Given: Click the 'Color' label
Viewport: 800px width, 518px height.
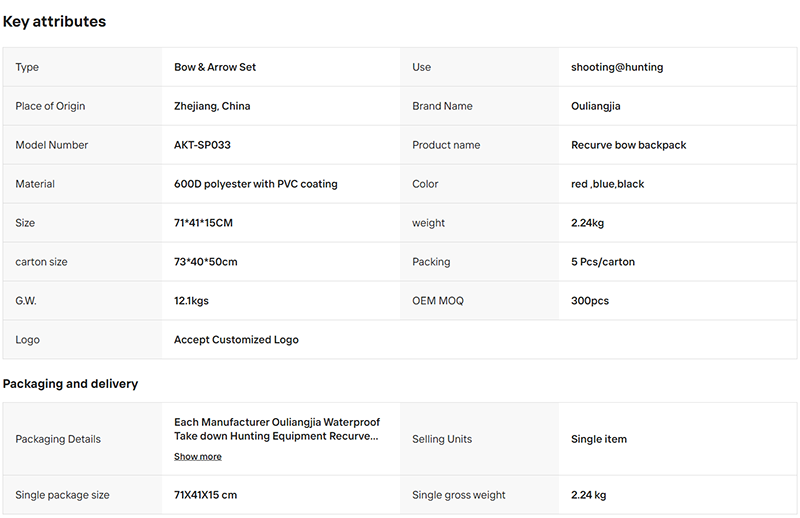Looking at the screenshot, I should click(x=425, y=184).
